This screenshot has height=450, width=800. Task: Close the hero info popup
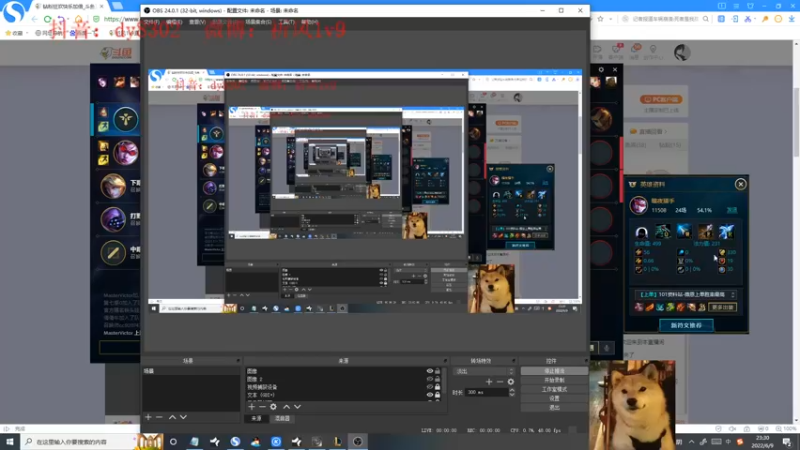[x=740, y=184]
